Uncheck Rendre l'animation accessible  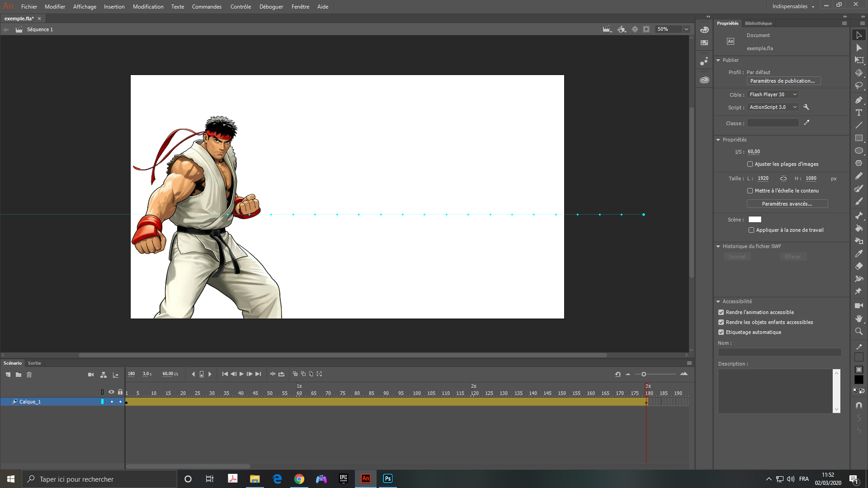(x=721, y=312)
